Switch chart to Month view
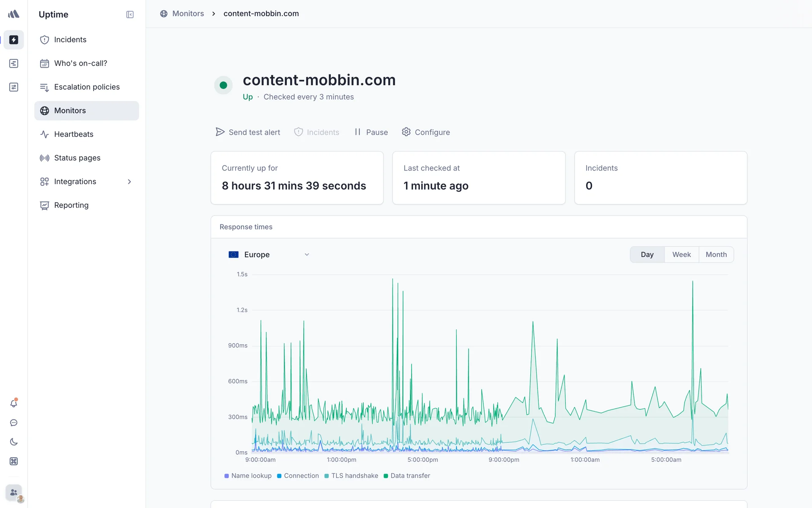Screen dimensions: 812x508 click(716, 254)
